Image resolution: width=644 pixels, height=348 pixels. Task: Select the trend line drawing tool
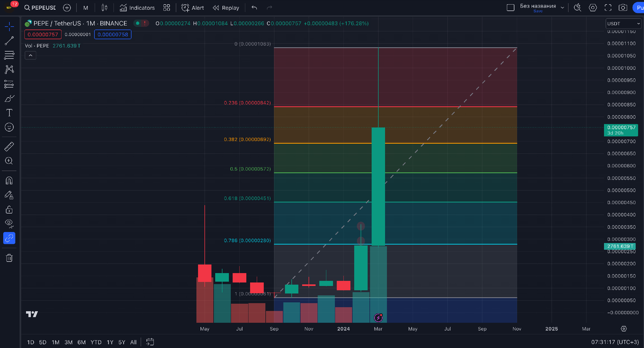[x=9, y=40]
